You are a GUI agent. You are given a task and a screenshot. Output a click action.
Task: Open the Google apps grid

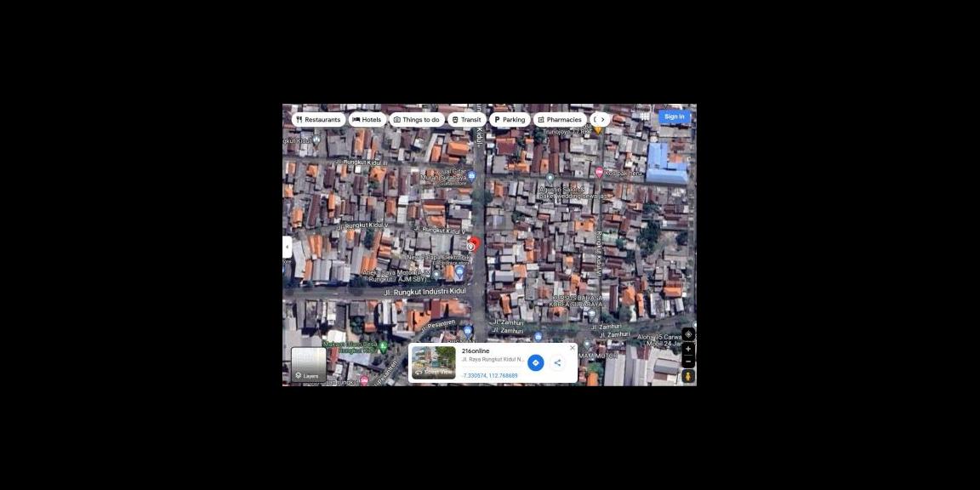pyautogui.click(x=645, y=117)
